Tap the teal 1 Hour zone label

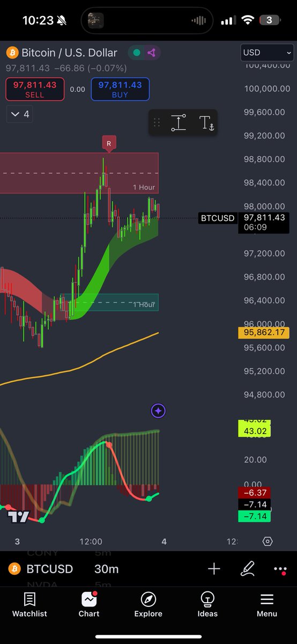coord(144,305)
